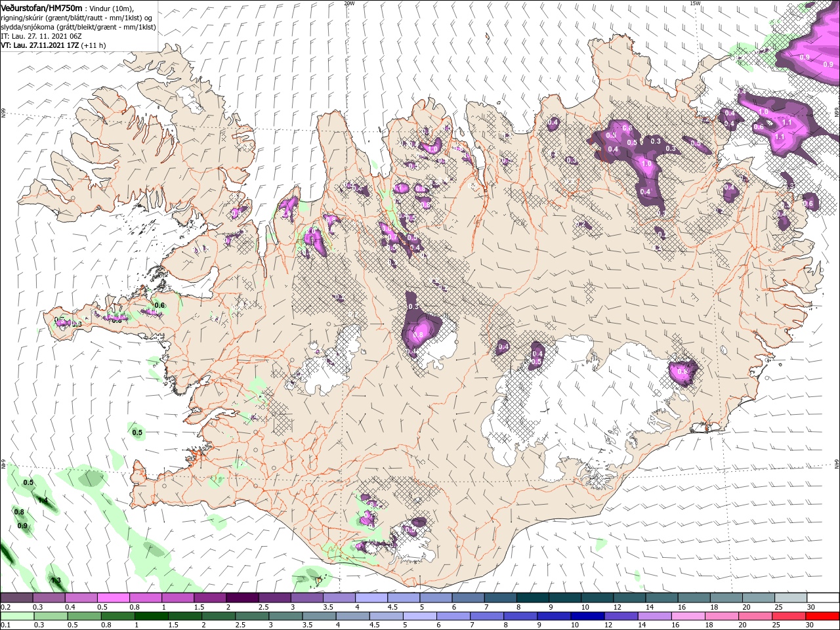Viewport: 840px width, 630px height.
Task: Select the red bottom legend swatch after 30
Action: [x=824, y=616]
